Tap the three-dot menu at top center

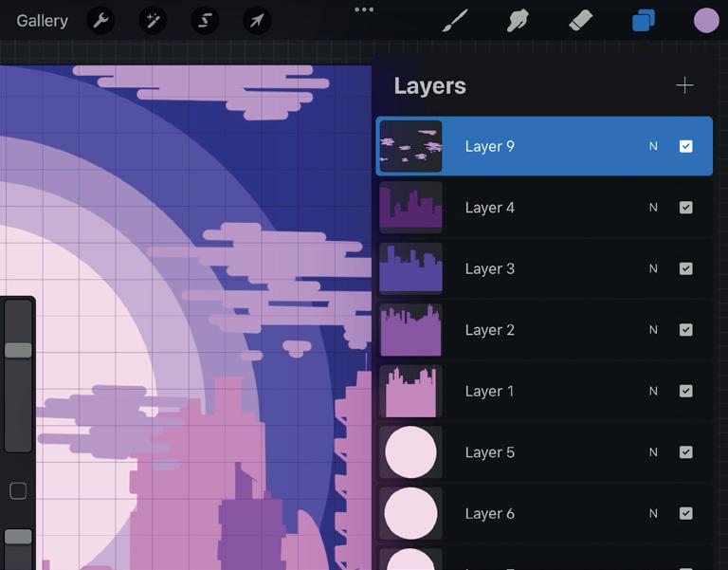click(x=364, y=9)
